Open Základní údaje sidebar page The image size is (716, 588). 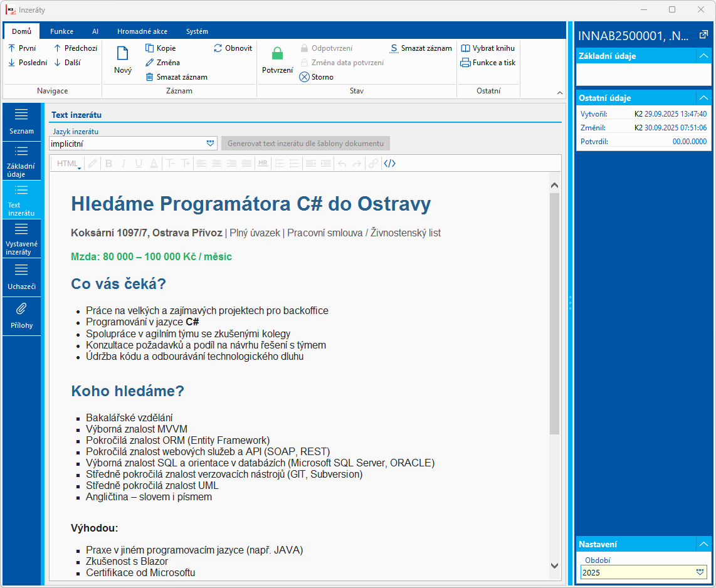tap(21, 160)
